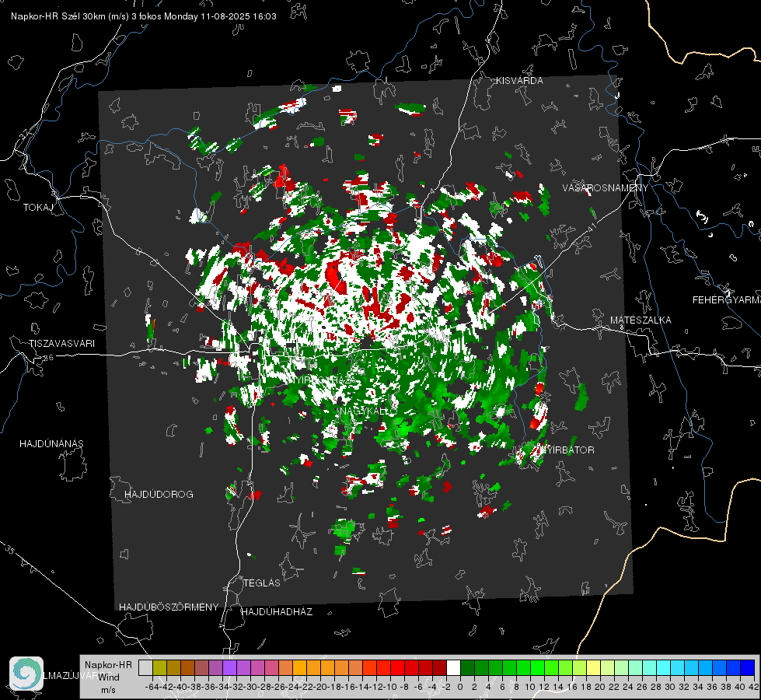Click the HAJDÚBÖSZÖRMÉNY town label
This screenshot has height=700, width=761.
tap(169, 607)
